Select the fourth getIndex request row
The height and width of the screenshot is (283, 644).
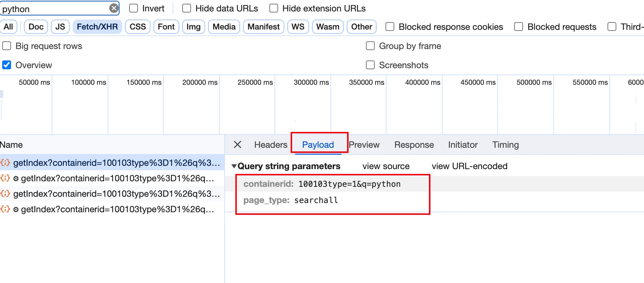(112, 209)
